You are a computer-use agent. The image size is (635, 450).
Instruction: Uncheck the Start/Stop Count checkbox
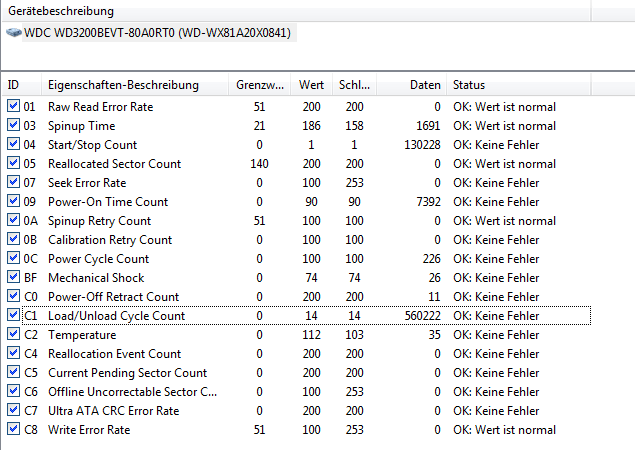[13, 144]
